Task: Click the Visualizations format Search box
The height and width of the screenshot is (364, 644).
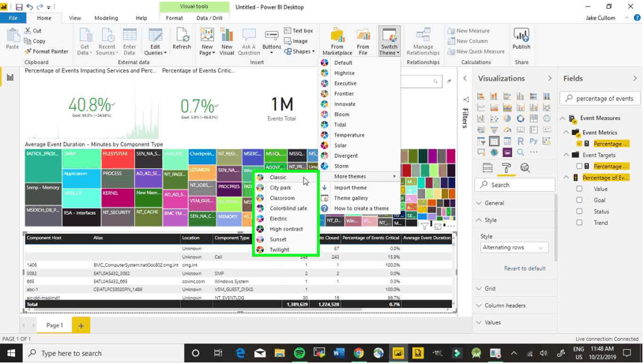Action: [514, 185]
